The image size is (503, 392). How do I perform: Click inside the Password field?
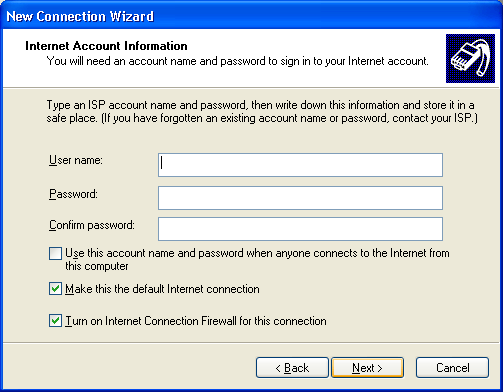click(x=300, y=198)
